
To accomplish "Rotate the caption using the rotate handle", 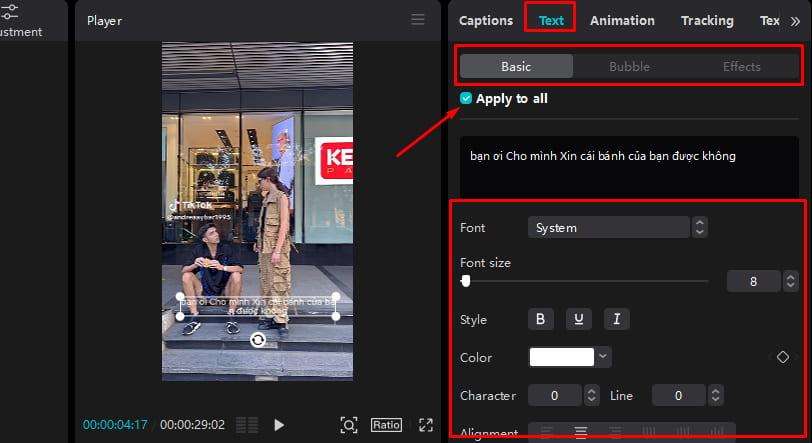I will pos(257,340).
